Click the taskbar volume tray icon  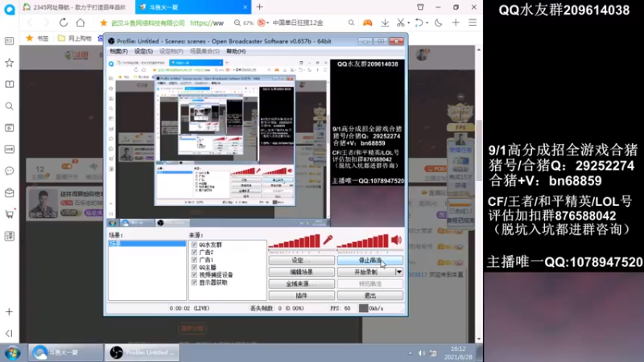coord(421,353)
